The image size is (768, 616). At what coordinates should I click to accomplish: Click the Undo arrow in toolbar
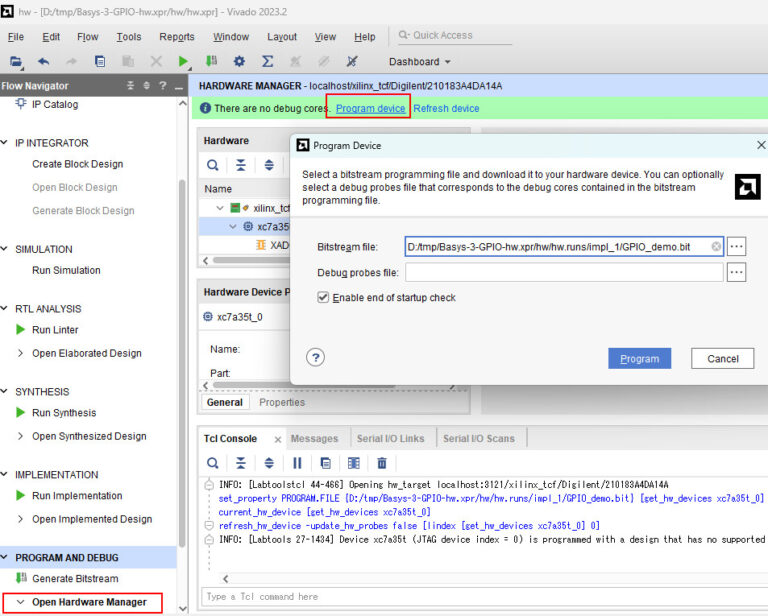click(44, 61)
